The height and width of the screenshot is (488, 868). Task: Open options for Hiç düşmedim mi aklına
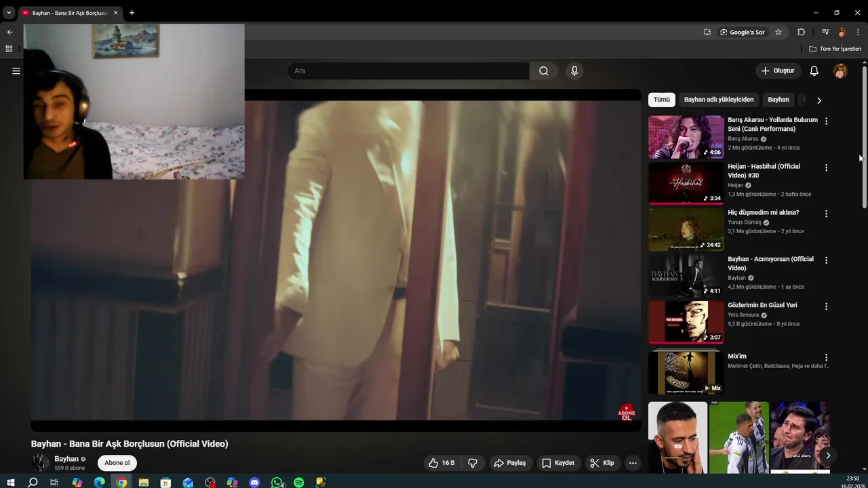click(826, 213)
